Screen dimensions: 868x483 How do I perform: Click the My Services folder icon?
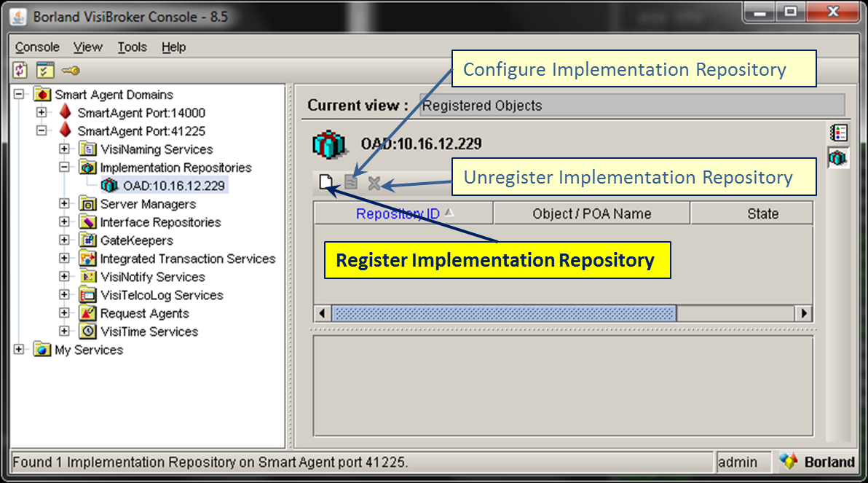pyautogui.click(x=42, y=350)
